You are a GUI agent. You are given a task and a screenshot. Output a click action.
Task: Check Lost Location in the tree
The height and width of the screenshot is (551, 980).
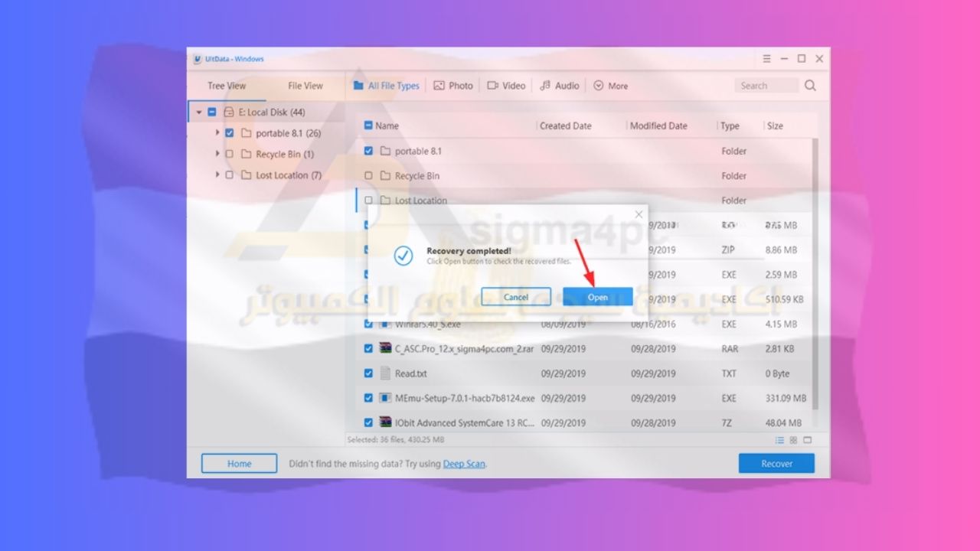click(230, 175)
